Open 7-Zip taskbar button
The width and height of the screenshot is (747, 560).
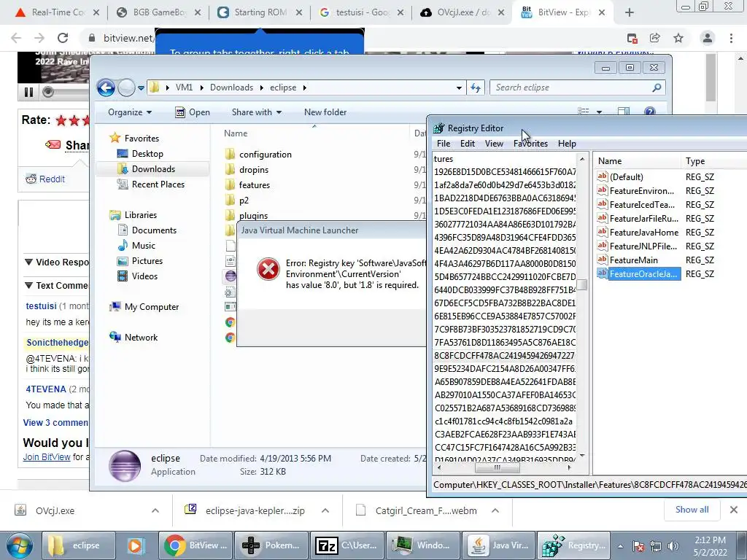pyautogui.click(x=347, y=545)
